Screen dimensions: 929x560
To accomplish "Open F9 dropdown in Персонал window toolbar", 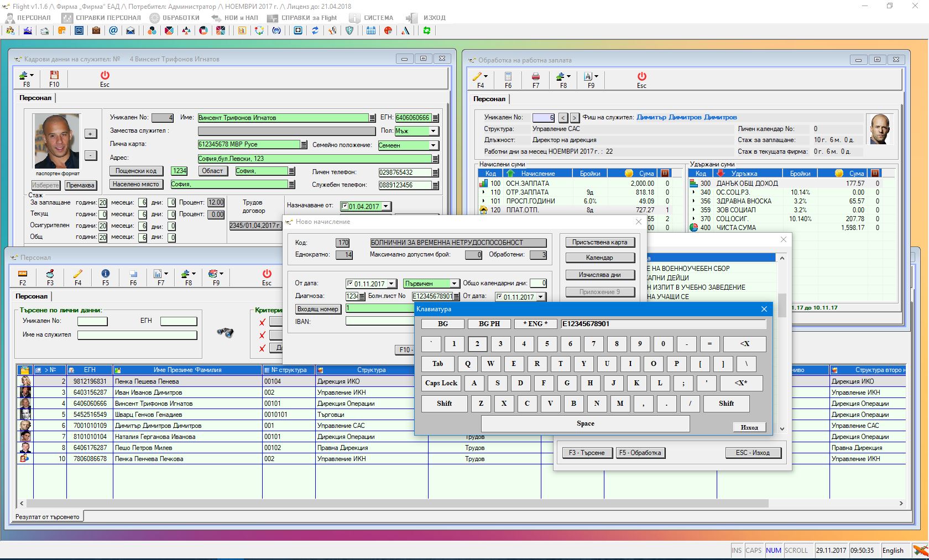I will (222, 274).
